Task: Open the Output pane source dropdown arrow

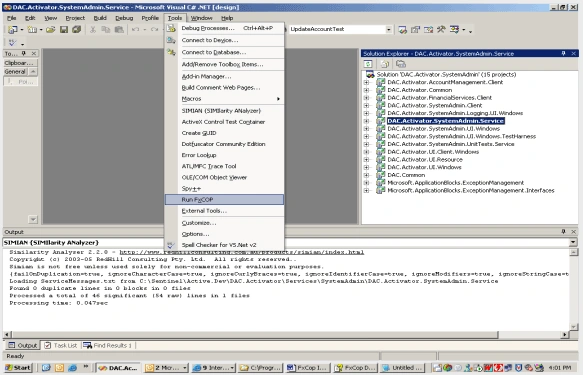Action: pos(573,242)
